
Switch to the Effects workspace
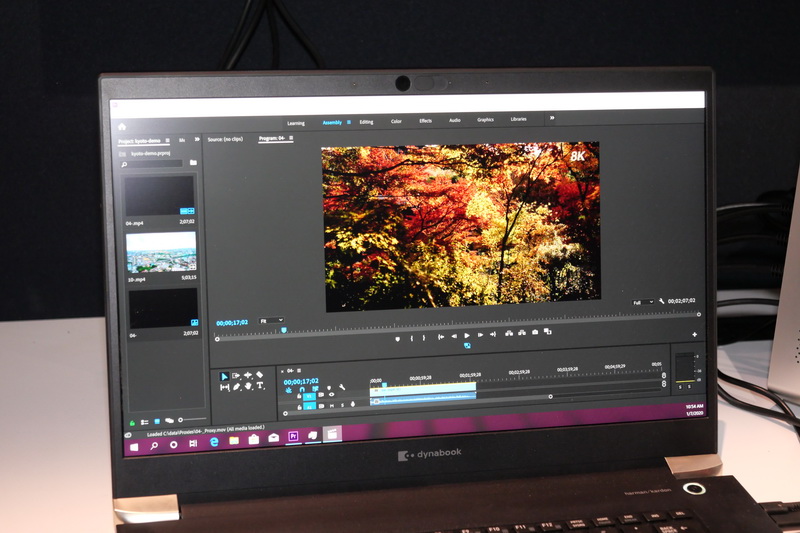(426, 121)
